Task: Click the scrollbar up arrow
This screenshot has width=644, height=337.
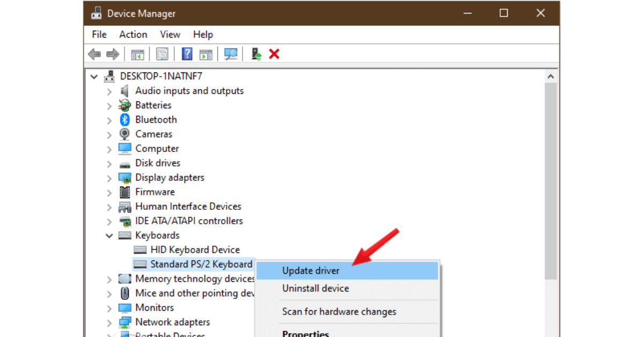Action: pyautogui.click(x=551, y=77)
